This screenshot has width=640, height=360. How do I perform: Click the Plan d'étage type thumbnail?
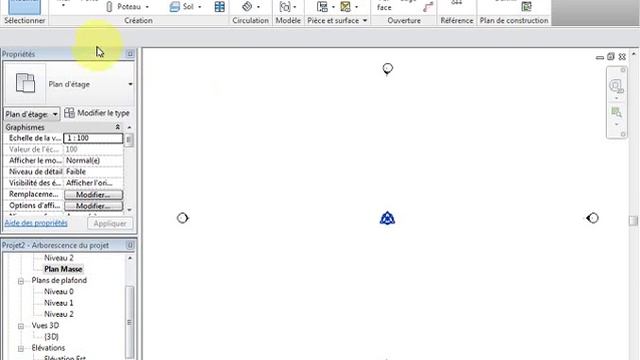coord(25,83)
